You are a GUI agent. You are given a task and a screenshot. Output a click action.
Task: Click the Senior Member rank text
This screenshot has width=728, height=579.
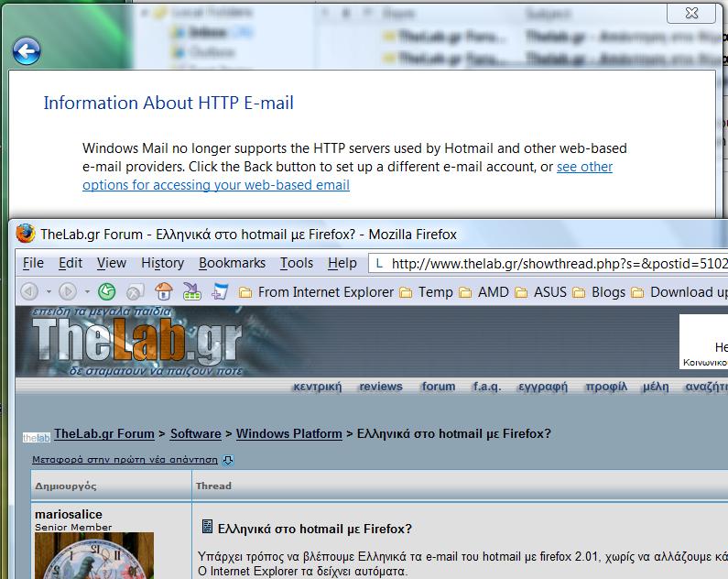pyautogui.click(x=73, y=527)
